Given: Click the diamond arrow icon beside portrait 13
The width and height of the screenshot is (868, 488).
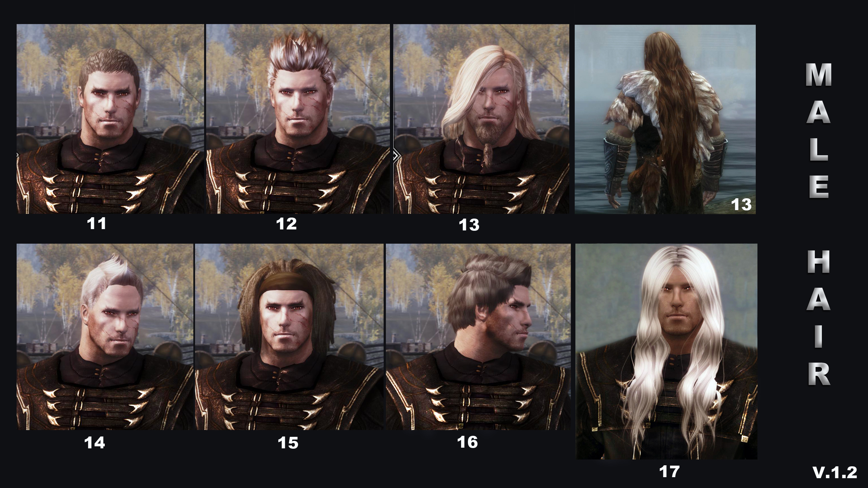Looking at the screenshot, I should tap(396, 156).
